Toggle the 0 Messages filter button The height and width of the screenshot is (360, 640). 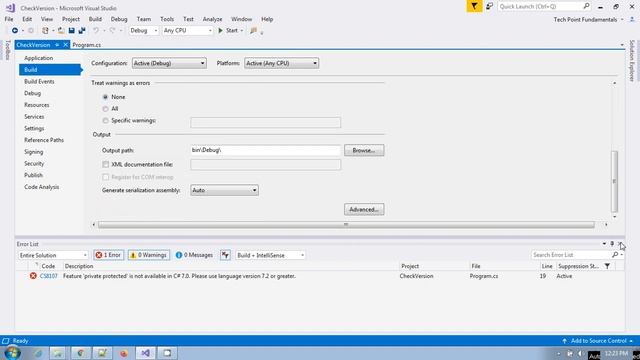[194, 255]
